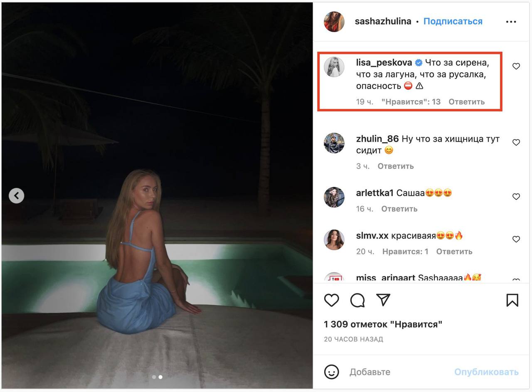This screenshot has height=392, width=532.
Task: Click the previous photo arrow on the image
Action: [17, 195]
